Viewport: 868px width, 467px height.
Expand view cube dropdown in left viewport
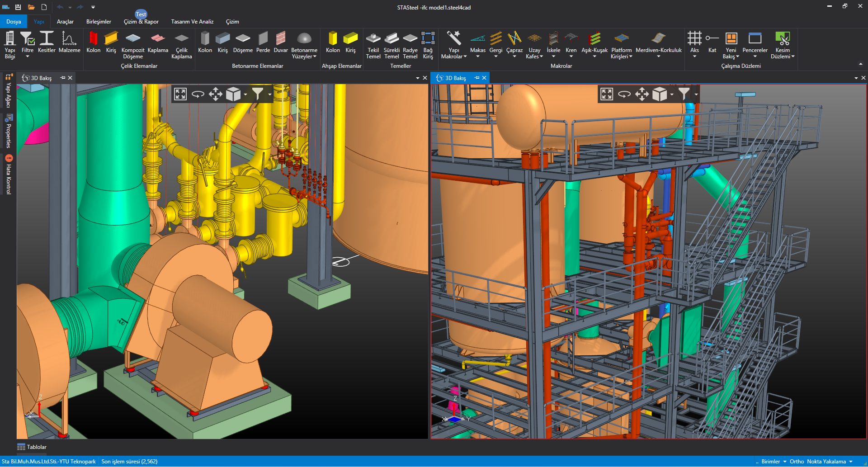(x=245, y=94)
